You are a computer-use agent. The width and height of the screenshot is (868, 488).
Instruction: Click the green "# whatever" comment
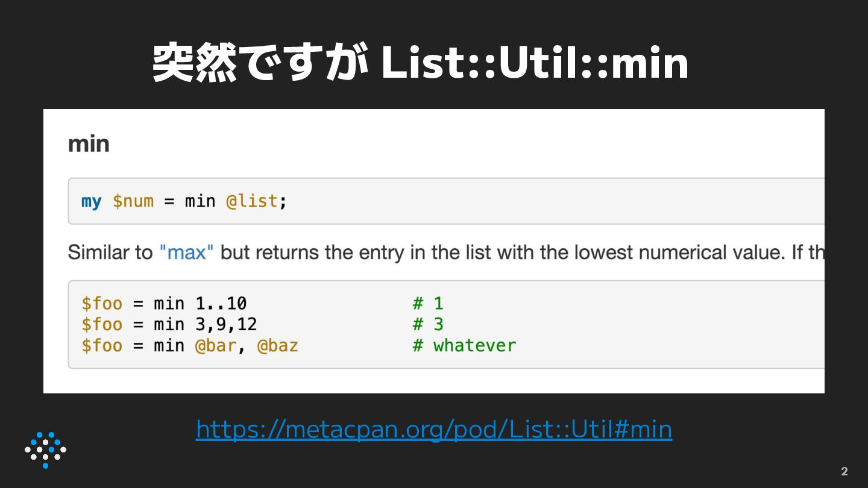(x=464, y=346)
